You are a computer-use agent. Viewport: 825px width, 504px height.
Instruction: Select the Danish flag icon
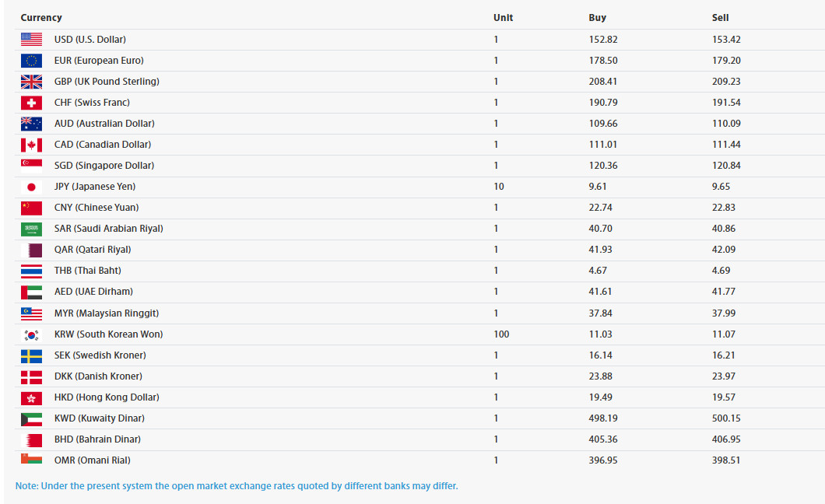coord(32,376)
